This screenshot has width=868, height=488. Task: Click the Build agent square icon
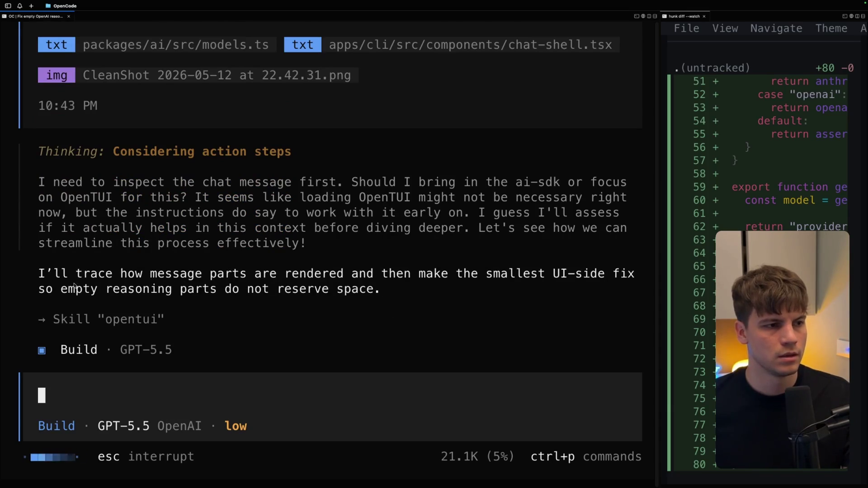(42, 351)
